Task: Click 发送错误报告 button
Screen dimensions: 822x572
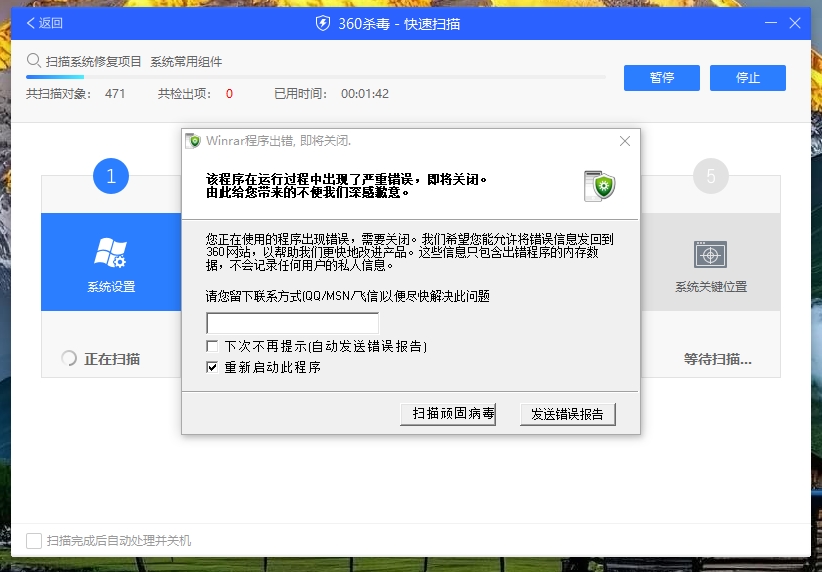Action: 568,414
